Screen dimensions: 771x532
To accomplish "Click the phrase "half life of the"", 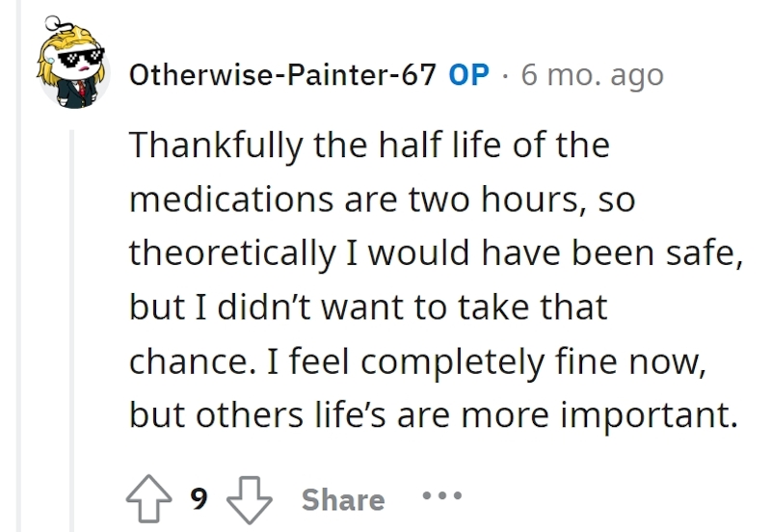I will [493, 145].
